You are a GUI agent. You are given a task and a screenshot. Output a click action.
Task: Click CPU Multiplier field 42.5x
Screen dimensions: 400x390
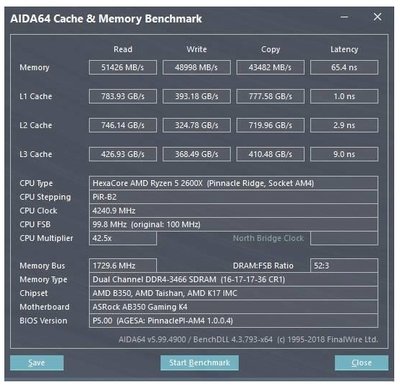(123, 238)
